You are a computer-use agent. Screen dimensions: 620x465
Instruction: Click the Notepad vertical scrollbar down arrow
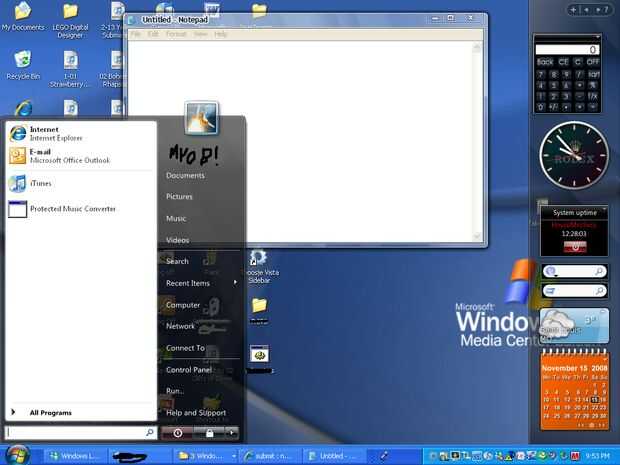(477, 236)
